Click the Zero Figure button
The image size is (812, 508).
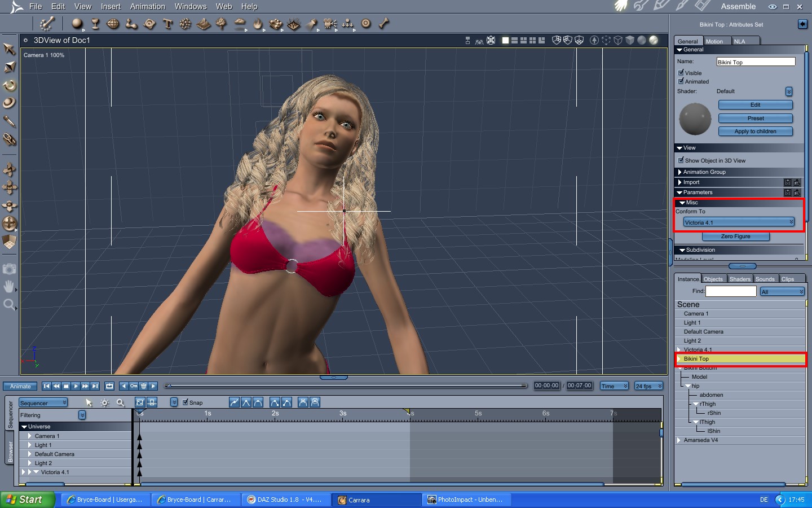pyautogui.click(x=735, y=237)
